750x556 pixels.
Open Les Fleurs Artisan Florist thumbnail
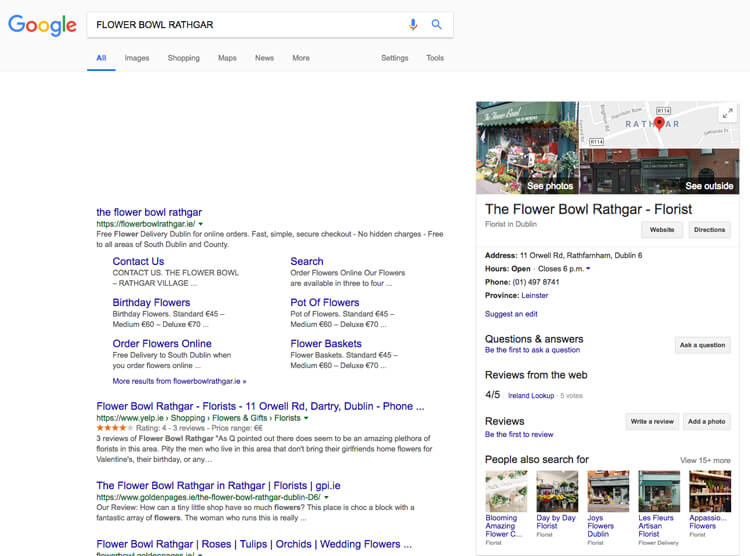click(659, 491)
